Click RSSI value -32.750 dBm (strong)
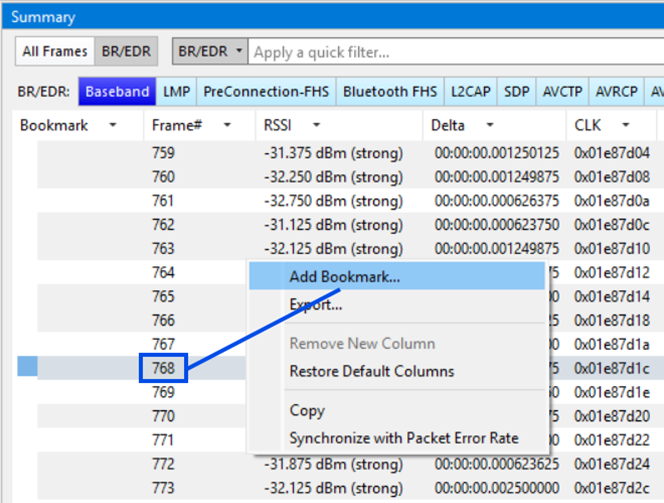The height and width of the screenshot is (503, 664). pos(333,201)
